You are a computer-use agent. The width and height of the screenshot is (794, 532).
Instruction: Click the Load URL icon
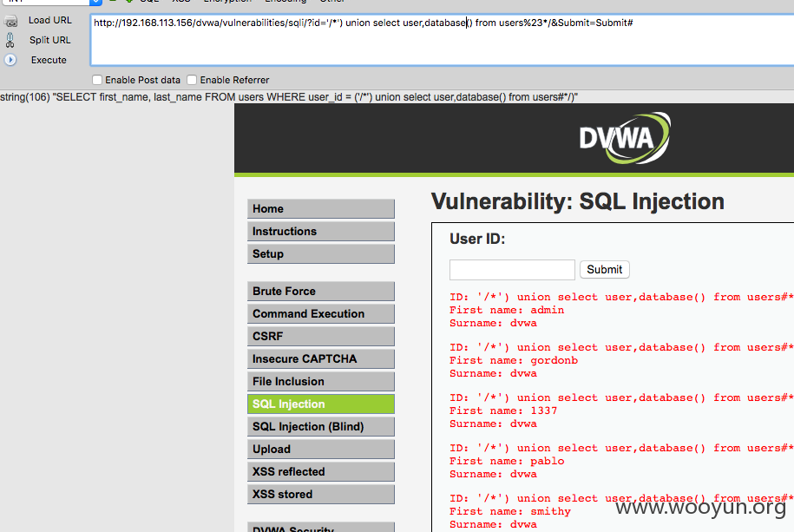click(10, 21)
